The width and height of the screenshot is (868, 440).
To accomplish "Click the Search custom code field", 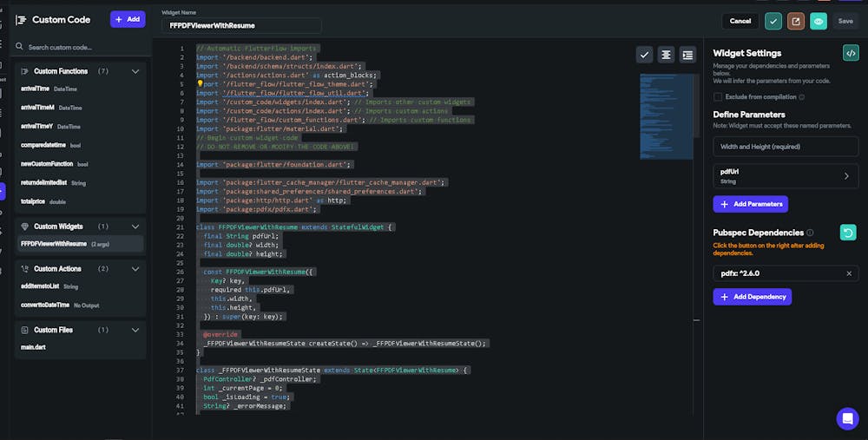I will click(x=78, y=47).
